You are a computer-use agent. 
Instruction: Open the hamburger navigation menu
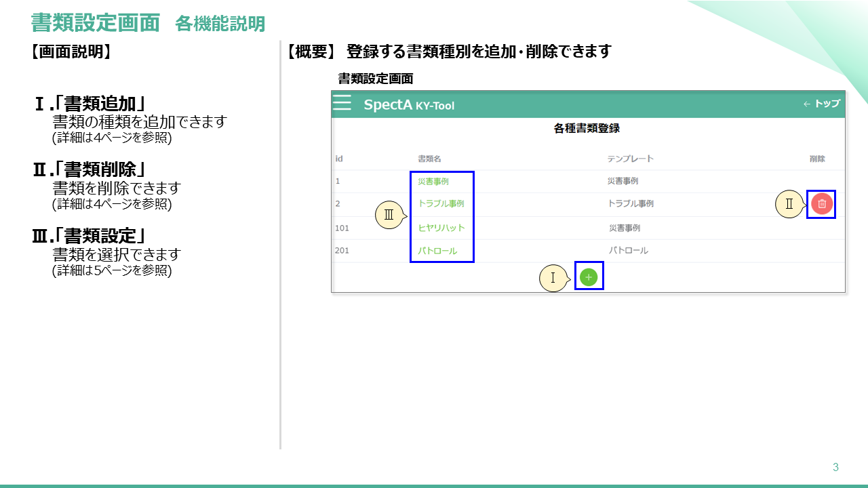click(x=342, y=103)
